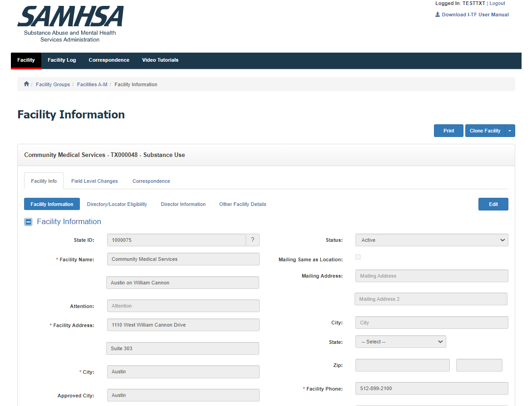532x406 pixels.
Task: Open the Video Tutorials menu
Action: pos(160,60)
